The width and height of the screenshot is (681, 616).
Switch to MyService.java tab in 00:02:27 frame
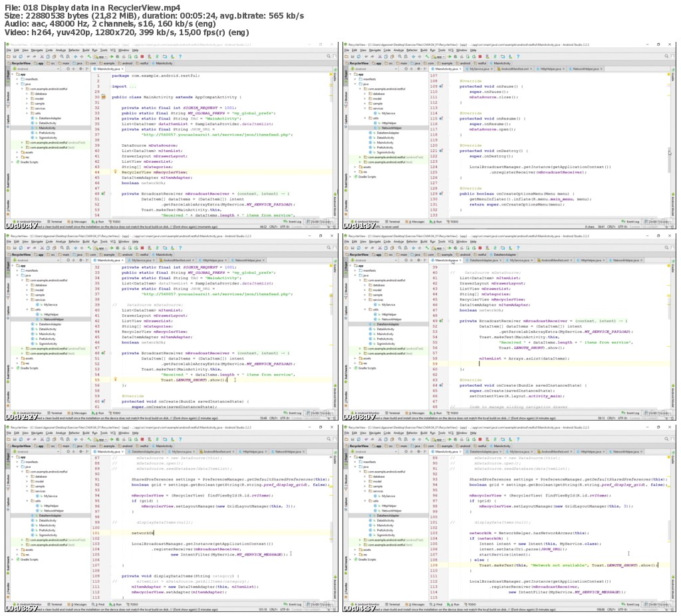(142, 260)
